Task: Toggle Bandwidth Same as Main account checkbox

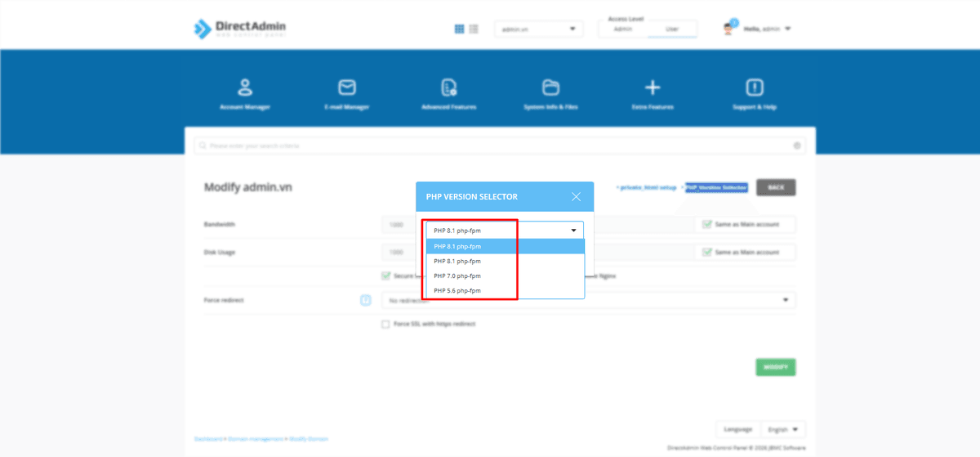Action: point(707,225)
